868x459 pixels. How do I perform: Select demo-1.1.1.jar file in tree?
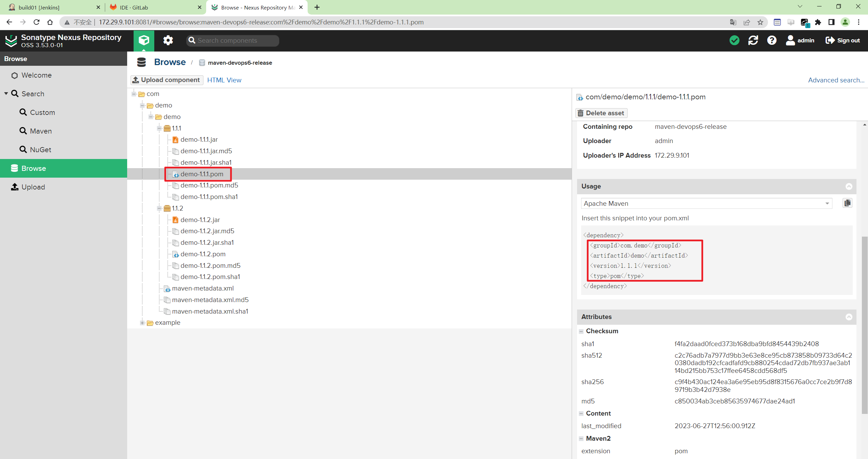coord(199,139)
